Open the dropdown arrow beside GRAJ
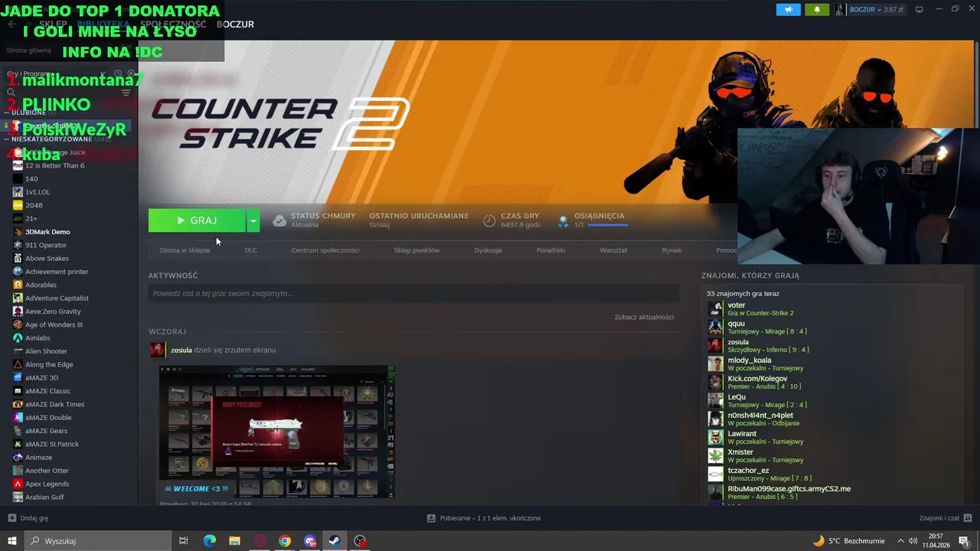 click(x=253, y=220)
